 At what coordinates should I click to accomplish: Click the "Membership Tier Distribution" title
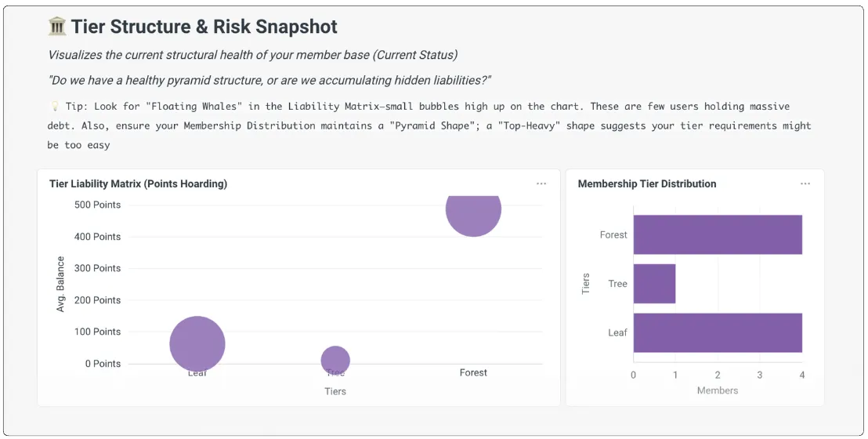tap(647, 183)
